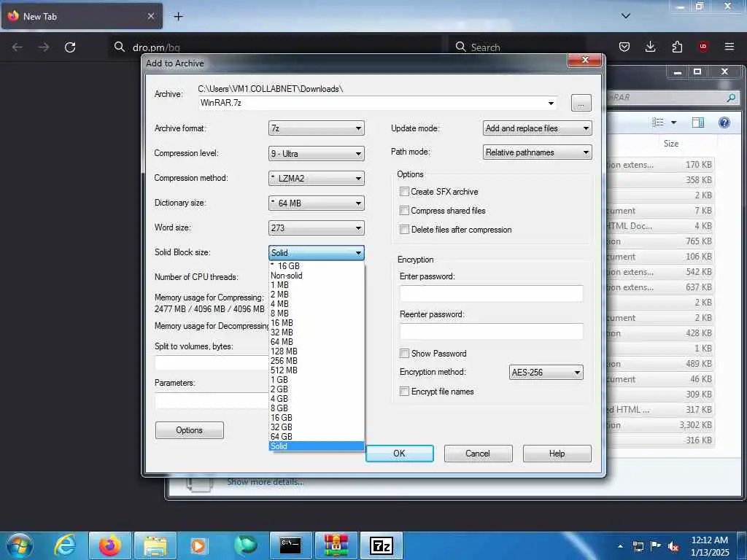Click Show more details link
Viewport: 747px width, 560px height.
click(265, 482)
